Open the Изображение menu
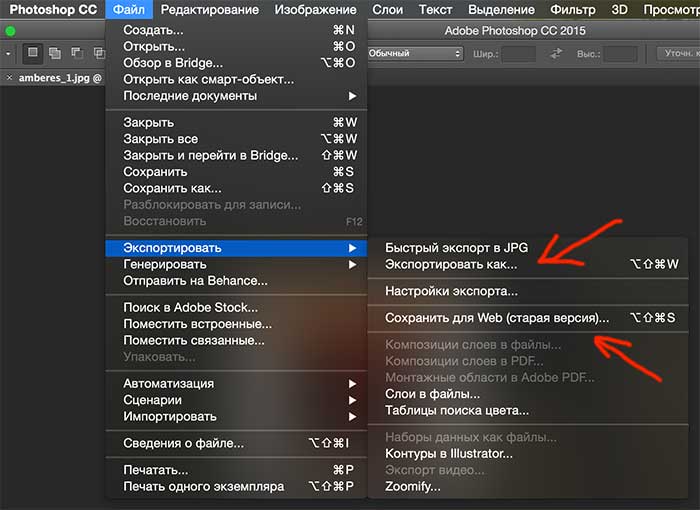This screenshot has height=510, width=700. click(316, 9)
